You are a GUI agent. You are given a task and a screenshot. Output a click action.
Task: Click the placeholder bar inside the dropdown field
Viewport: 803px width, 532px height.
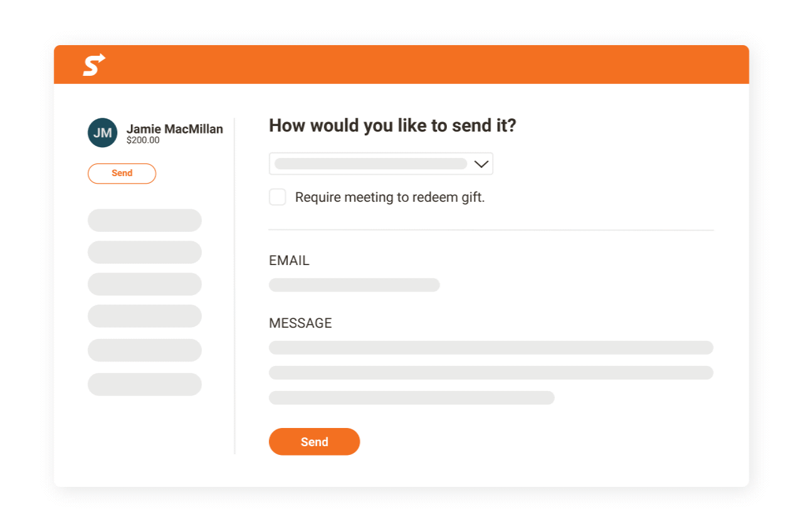369,164
